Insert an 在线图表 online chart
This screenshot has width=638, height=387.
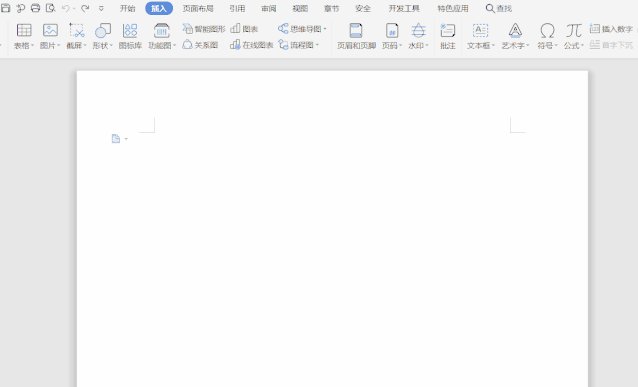click(x=251, y=45)
